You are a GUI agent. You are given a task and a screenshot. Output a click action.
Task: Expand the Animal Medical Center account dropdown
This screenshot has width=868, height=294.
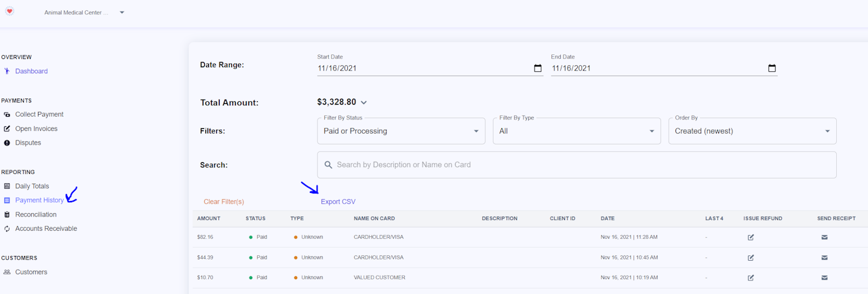click(x=122, y=12)
